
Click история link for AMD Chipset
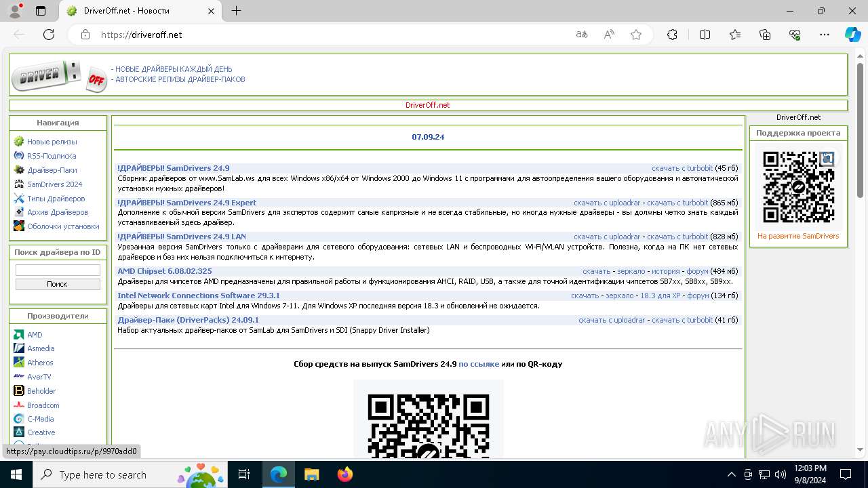click(665, 271)
